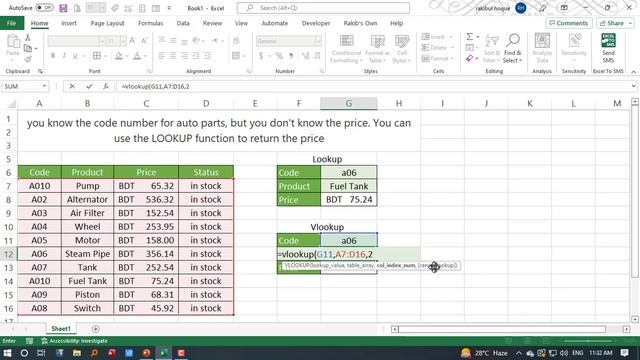The height and width of the screenshot is (360, 640).
Task: Click the Center align icon
Action: click(173, 56)
